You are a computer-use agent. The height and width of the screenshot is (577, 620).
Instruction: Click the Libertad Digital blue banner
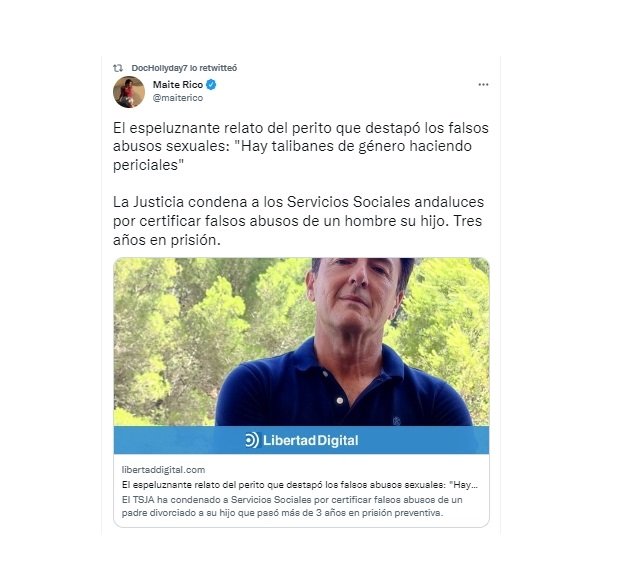coord(301,440)
